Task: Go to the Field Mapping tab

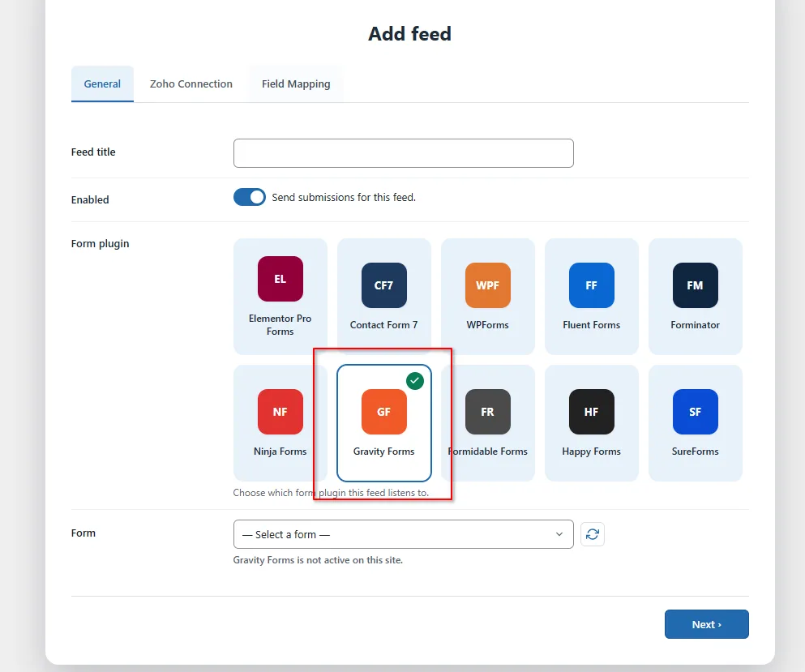Action: click(296, 83)
